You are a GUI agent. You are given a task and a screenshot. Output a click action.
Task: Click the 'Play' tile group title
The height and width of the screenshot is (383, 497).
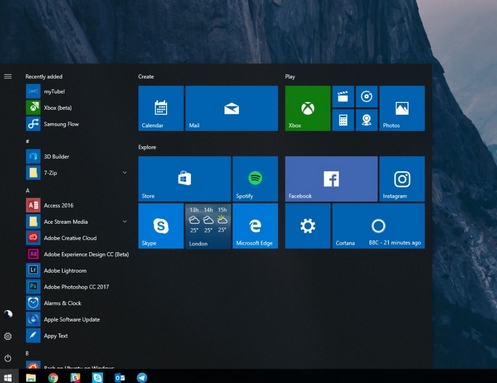(x=290, y=77)
